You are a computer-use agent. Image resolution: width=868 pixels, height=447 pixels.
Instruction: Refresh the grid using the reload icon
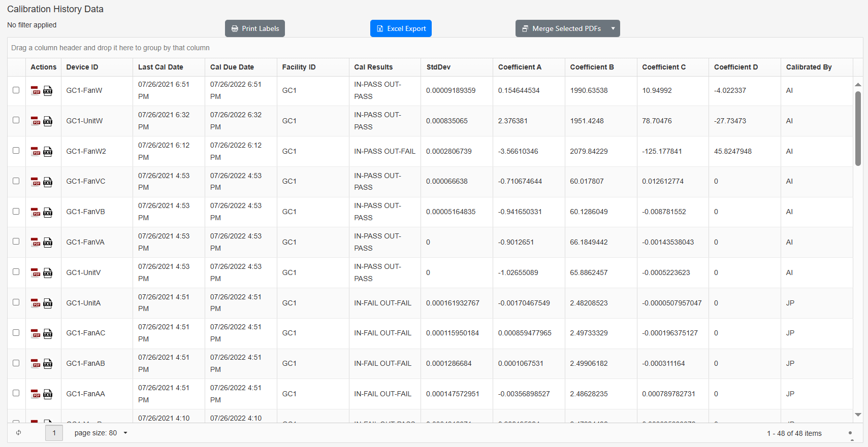pyautogui.click(x=19, y=433)
